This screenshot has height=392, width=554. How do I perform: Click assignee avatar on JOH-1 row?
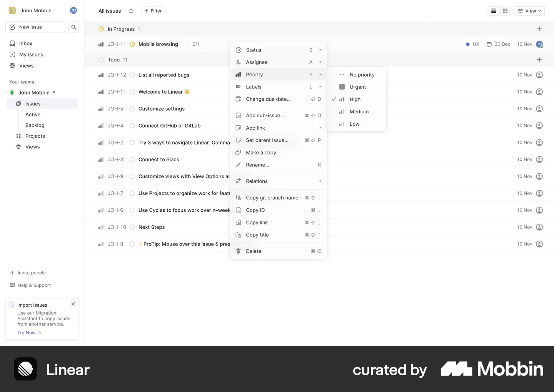pyautogui.click(x=539, y=92)
